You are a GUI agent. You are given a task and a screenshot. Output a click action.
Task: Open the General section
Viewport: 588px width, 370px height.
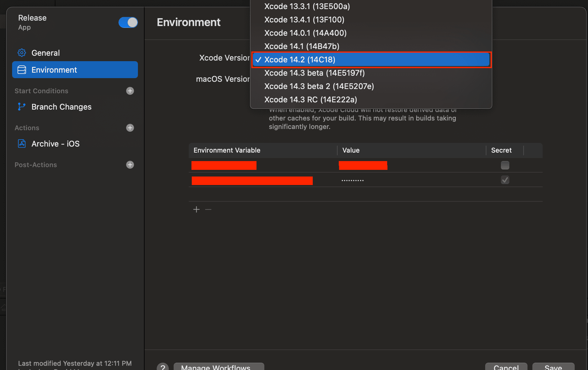pyautogui.click(x=45, y=53)
